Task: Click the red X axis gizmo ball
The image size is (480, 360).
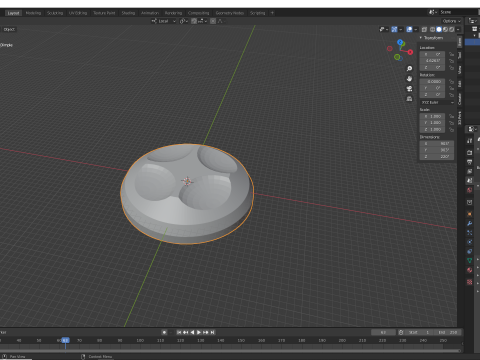Action: 410,52
